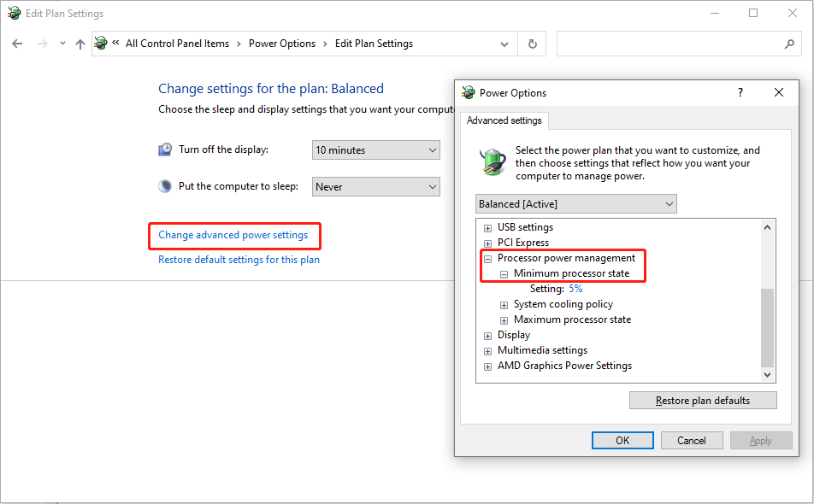This screenshot has height=504, width=814.
Task: Click Cancel in Power Options dialog
Action: (x=692, y=440)
